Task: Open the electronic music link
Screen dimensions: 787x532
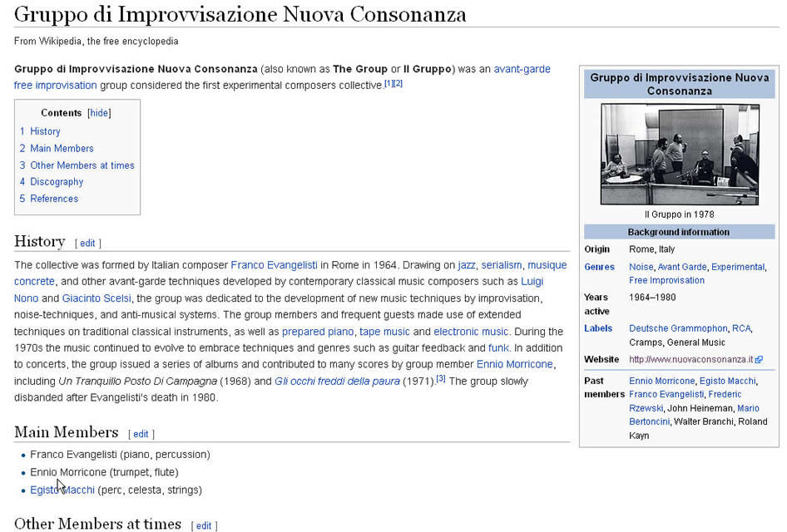Action: pyautogui.click(x=471, y=332)
